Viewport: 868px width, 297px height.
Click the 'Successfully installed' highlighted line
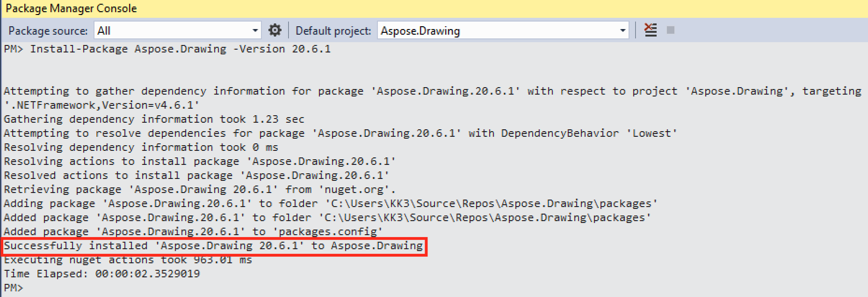(213, 245)
